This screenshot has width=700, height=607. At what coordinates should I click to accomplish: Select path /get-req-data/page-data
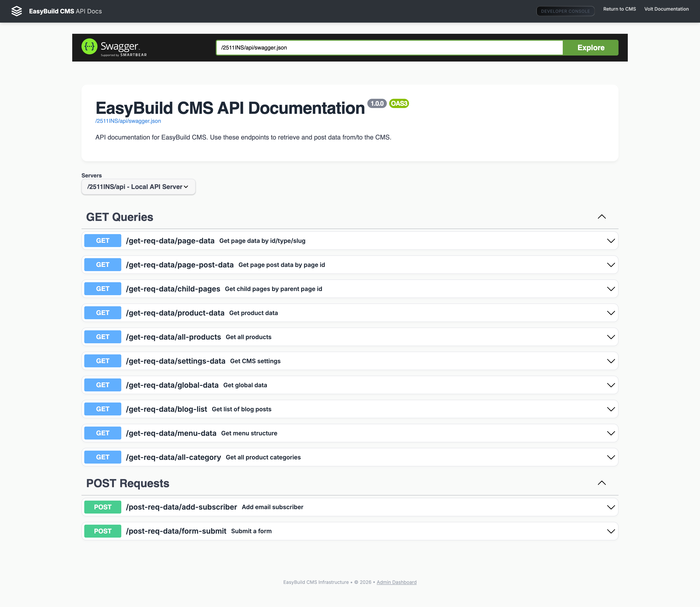[170, 241]
